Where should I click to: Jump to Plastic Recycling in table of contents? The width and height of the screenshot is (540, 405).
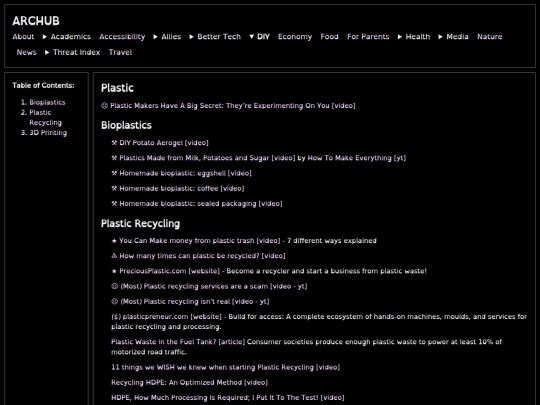tap(45, 117)
